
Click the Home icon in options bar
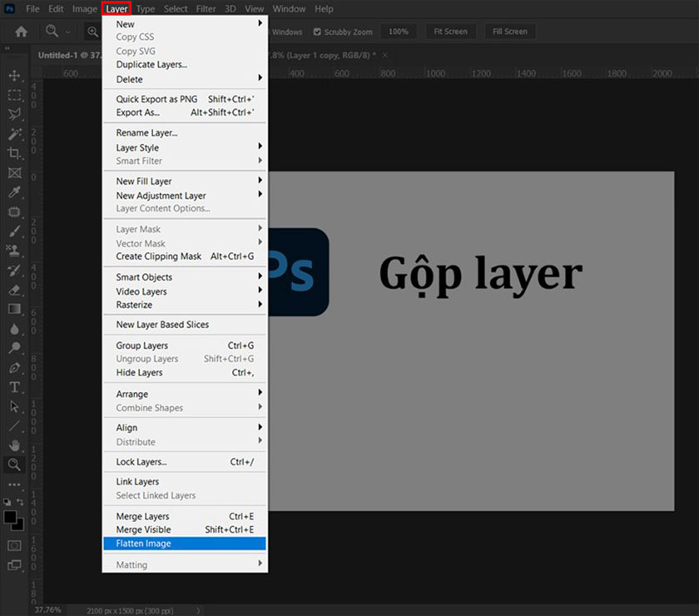pos(21,32)
